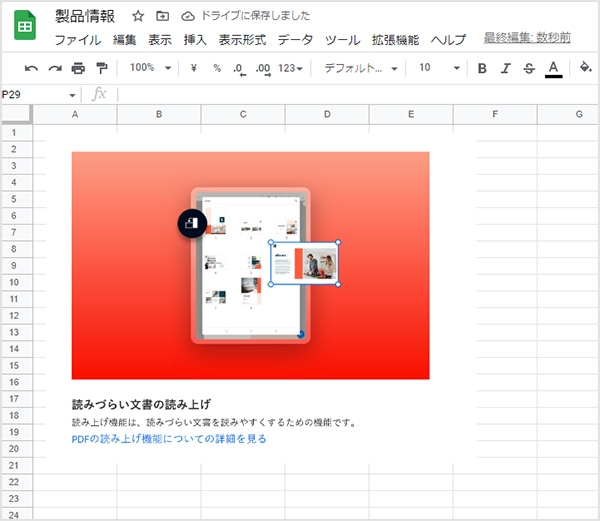Open the 編集 menu
This screenshot has height=521, width=600.
[x=125, y=40]
